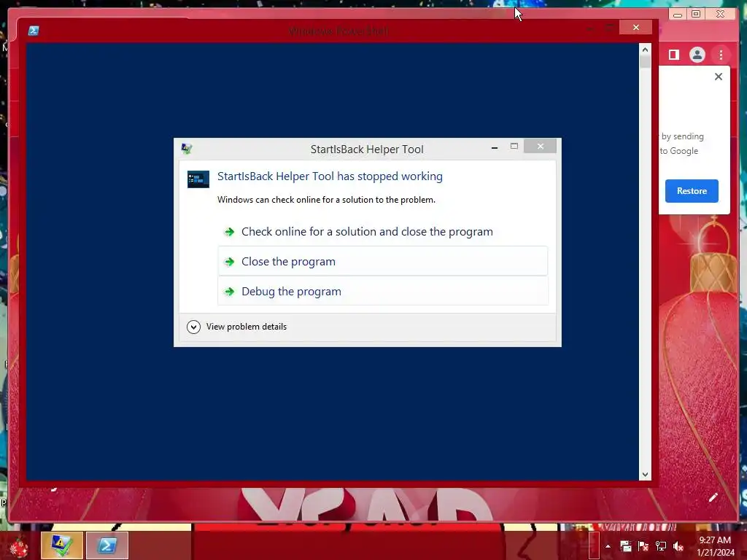
Task: Click maximize button on StartIsBack Helper Tool dialog
Action: [x=514, y=146]
